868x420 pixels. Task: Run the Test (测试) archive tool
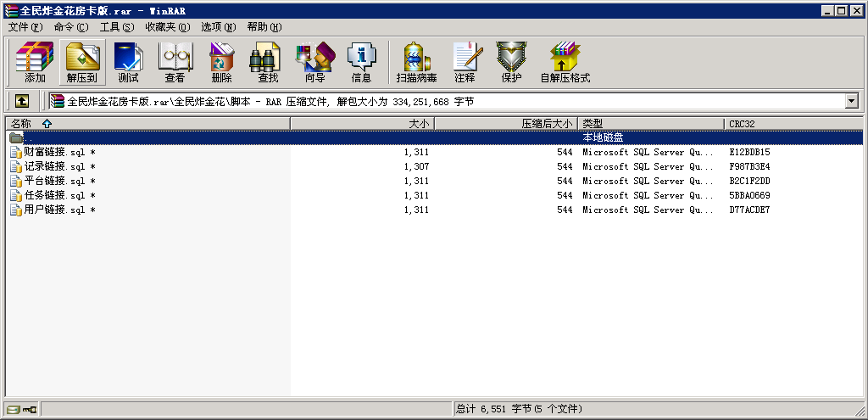click(x=128, y=62)
